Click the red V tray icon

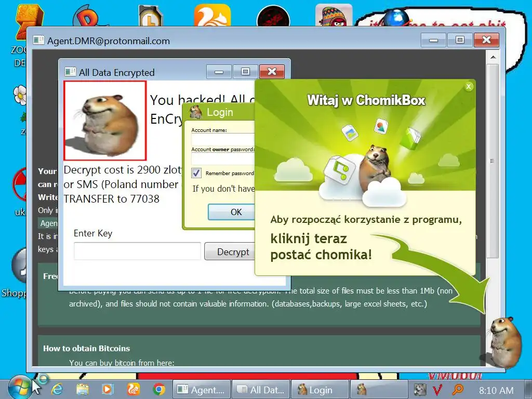click(x=437, y=390)
